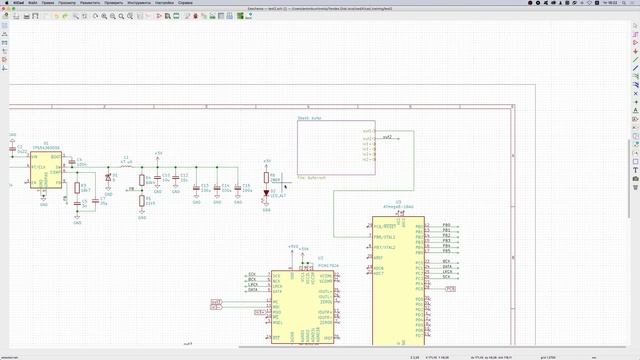Open Edit Symbol Fields table icon
Screen dimensions: 640x360
coord(221,16)
